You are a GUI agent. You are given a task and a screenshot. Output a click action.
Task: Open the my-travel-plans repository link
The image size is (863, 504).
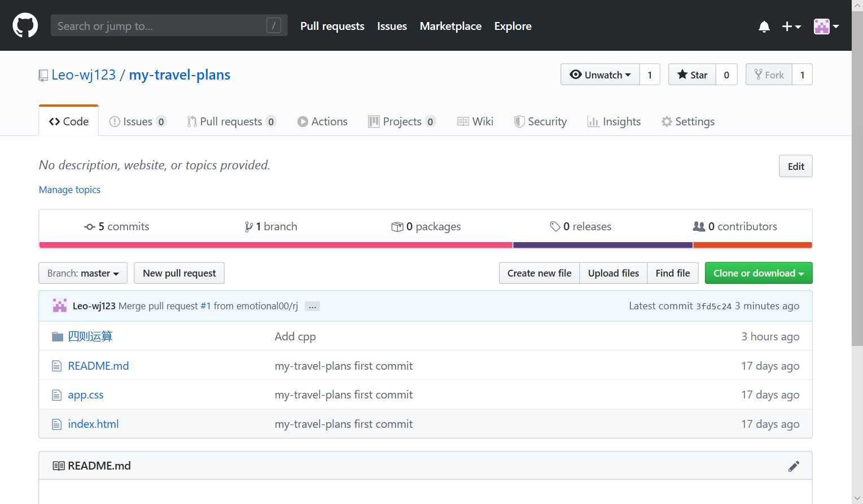pos(179,74)
